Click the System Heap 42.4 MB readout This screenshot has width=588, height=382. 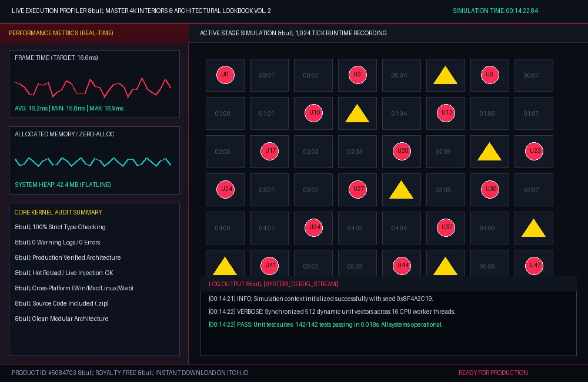(63, 185)
